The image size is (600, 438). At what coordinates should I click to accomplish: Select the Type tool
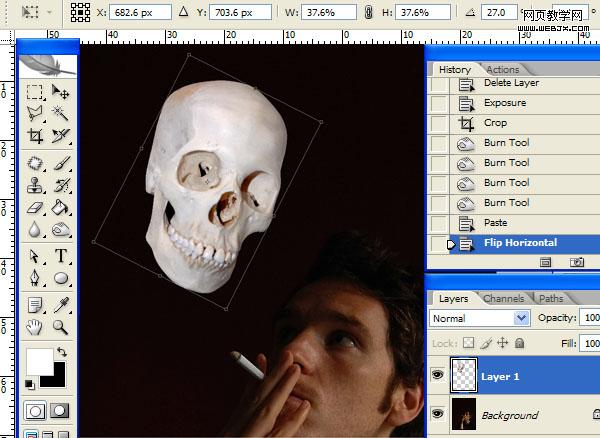tap(60, 256)
